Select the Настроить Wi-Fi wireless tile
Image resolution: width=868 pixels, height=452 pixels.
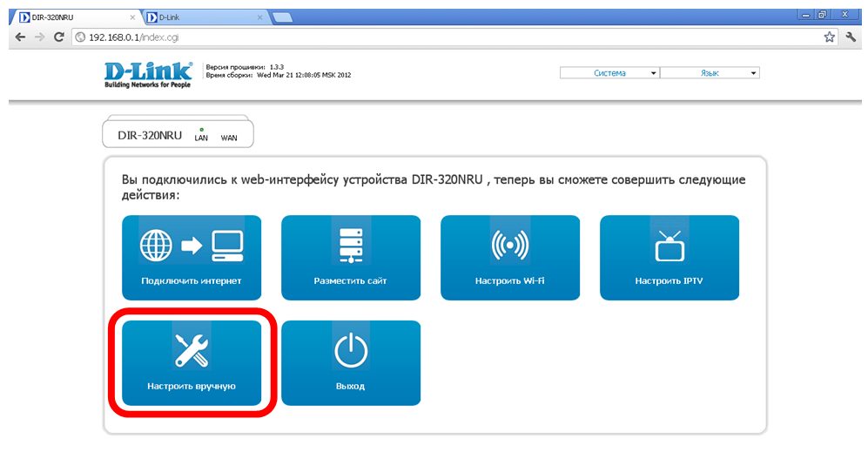pos(509,258)
